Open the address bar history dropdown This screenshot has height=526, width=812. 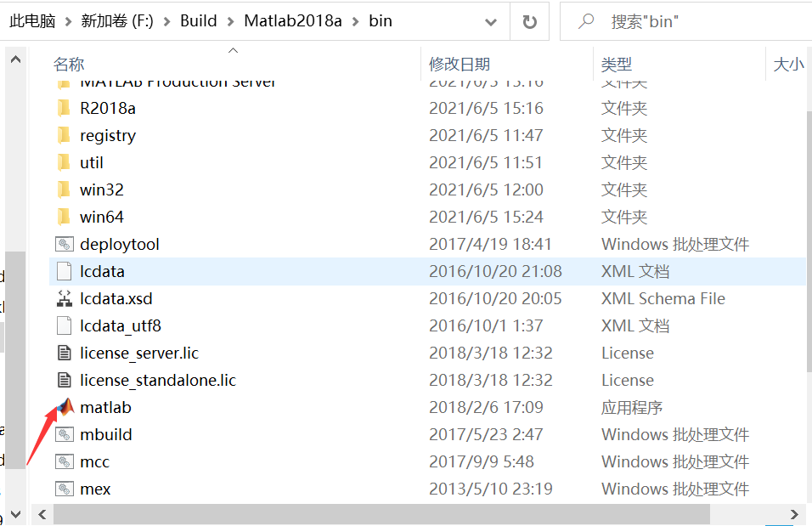[490, 22]
